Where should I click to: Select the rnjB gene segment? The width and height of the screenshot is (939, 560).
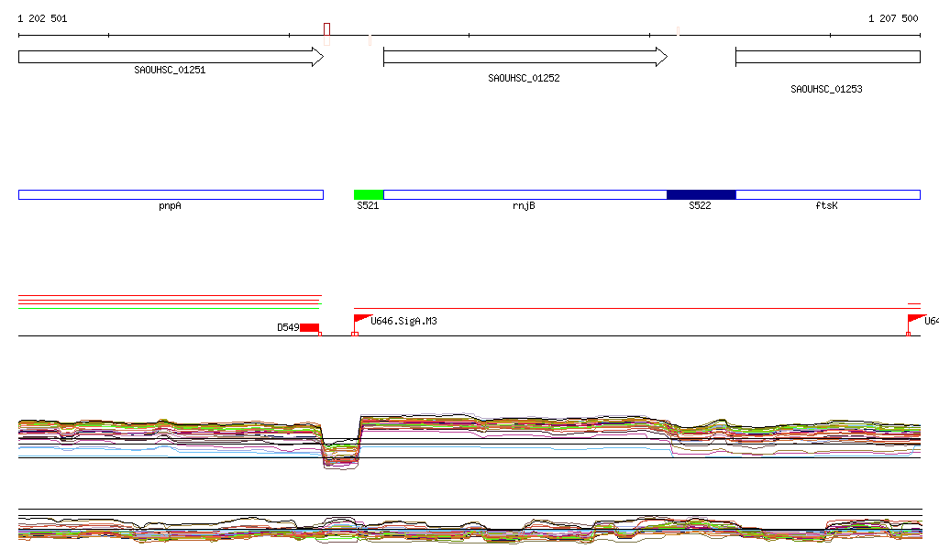(525, 194)
